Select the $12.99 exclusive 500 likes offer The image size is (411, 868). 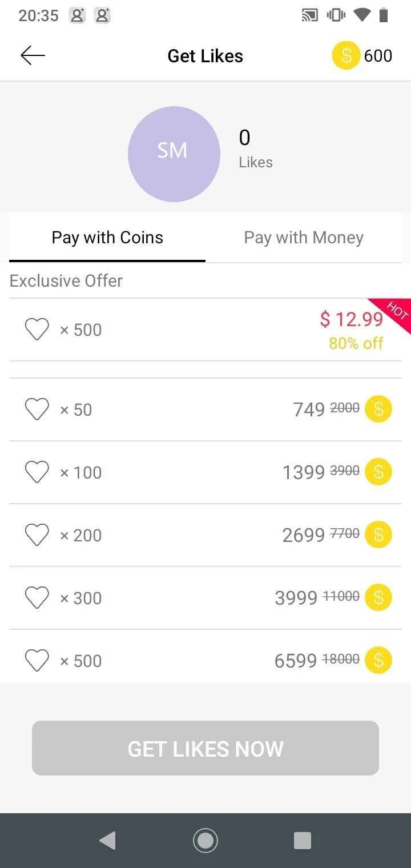click(205, 329)
